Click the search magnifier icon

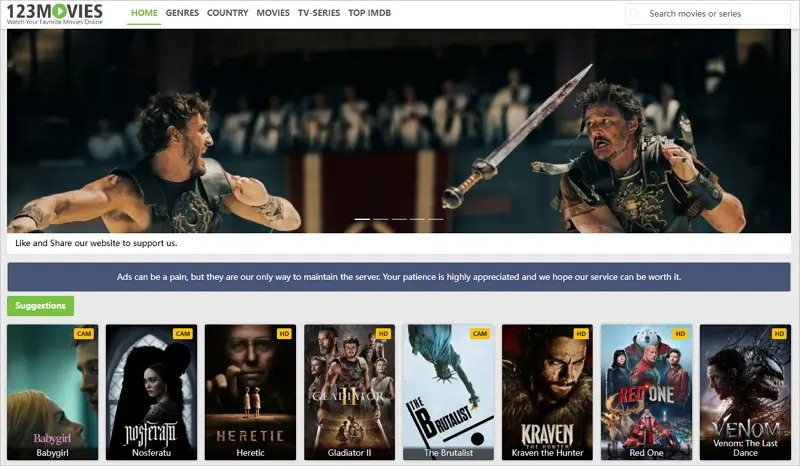coord(634,14)
